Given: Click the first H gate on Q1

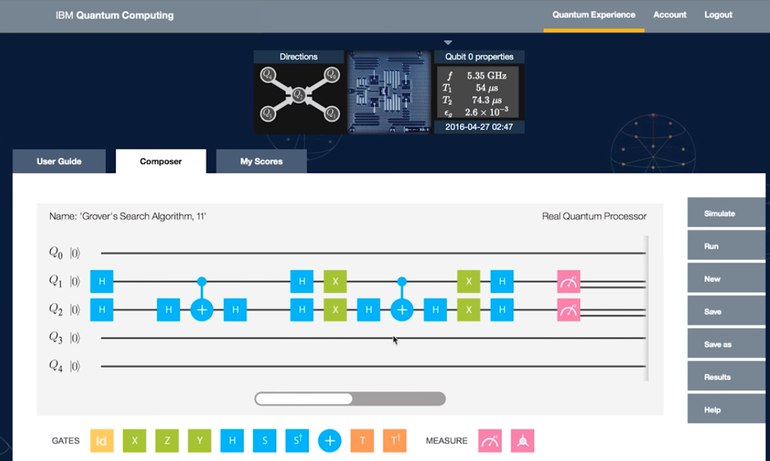Looking at the screenshot, I should pos(102,281).
